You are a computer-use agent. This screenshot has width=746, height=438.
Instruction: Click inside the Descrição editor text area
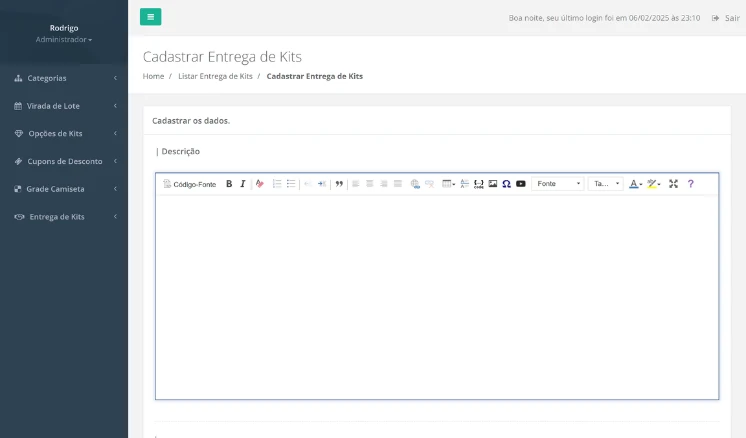pos(436,295)
